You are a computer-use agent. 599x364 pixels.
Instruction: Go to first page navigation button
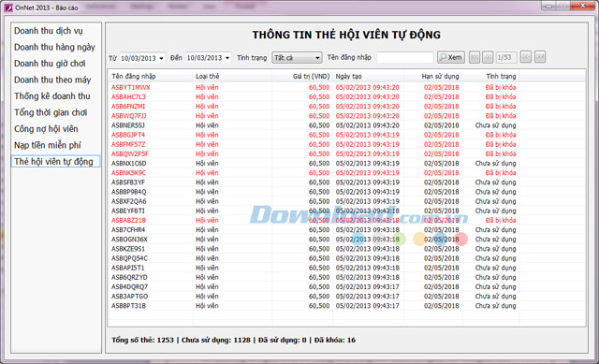475,57
